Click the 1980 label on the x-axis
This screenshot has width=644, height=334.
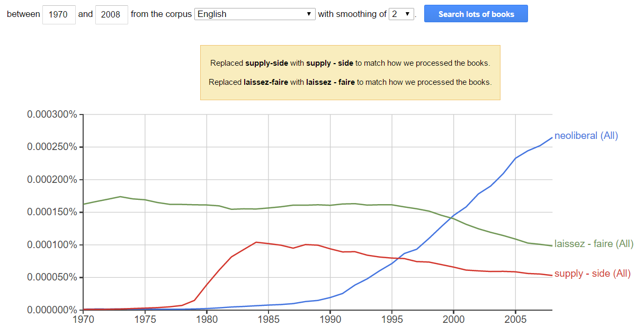[207, 320]
